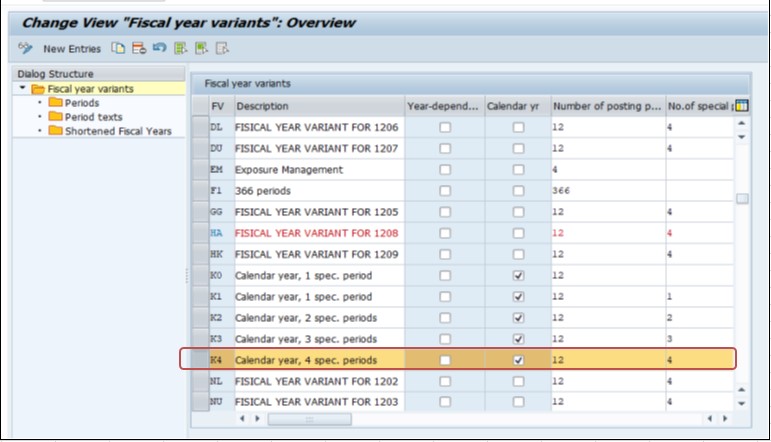Click posting periods value 4 for row EM
Viewport: 771px width, 442px height.
[x=555, y=170]
